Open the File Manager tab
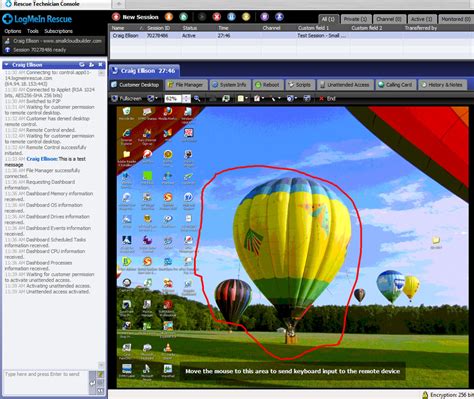Screen dimensions: 474x399 click(x=186, y=85)
